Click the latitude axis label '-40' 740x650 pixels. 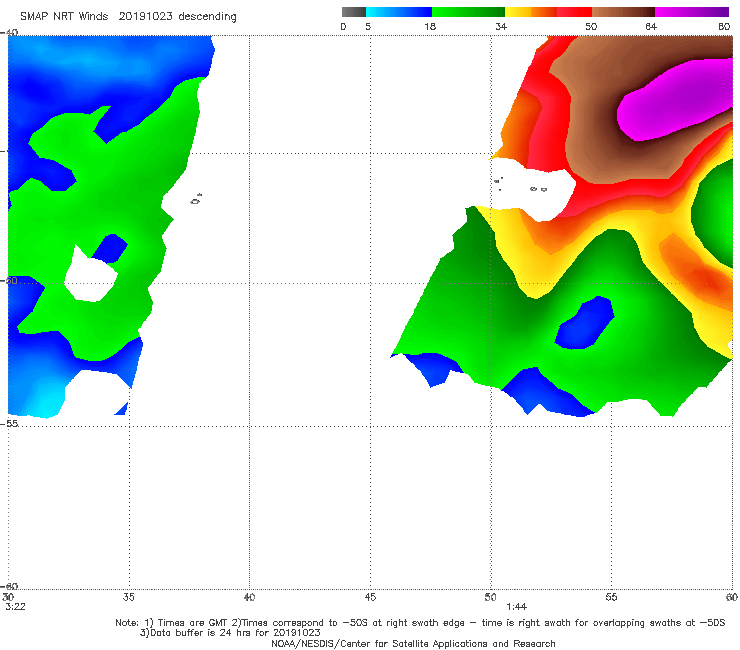pos(9,33)
